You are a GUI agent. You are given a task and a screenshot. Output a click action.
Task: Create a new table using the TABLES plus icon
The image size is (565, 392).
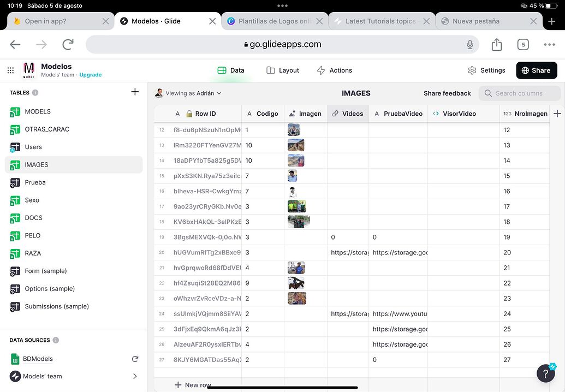pyautogui.click(x=135, y=92)
